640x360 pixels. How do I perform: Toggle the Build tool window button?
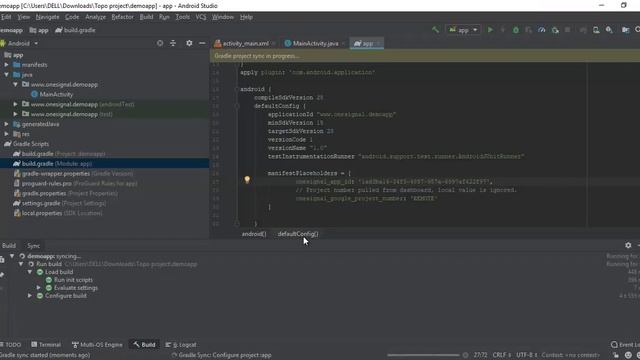coord(144,345)
